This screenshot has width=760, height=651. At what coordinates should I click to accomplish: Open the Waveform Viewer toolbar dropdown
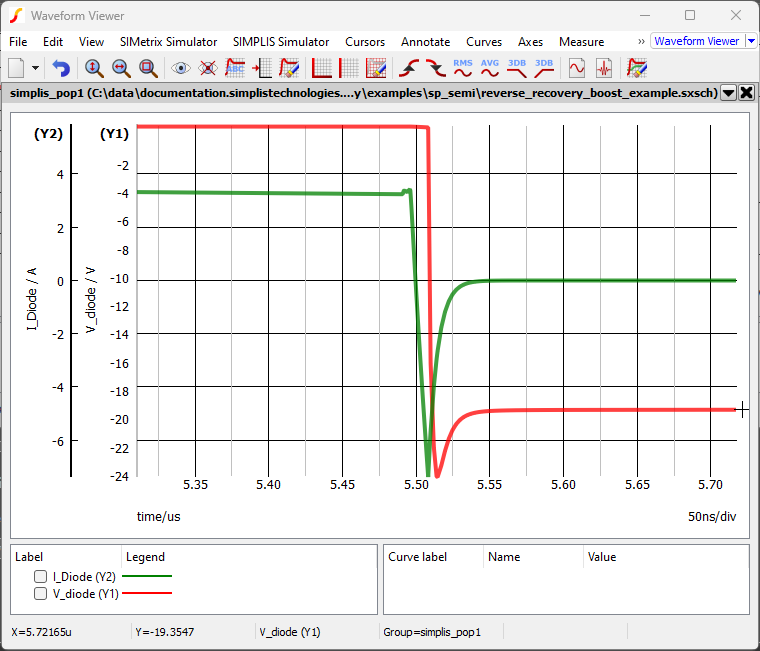(751, 41)
